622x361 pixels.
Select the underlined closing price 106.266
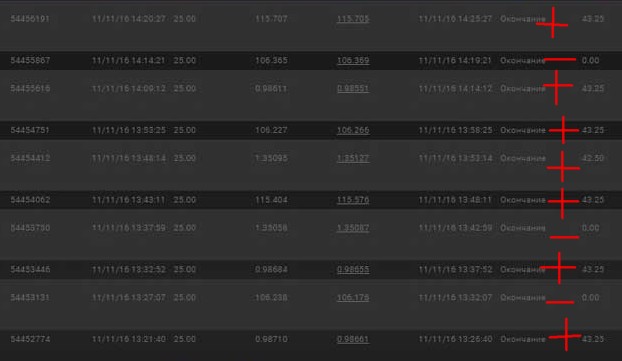(x=353, y=130)
